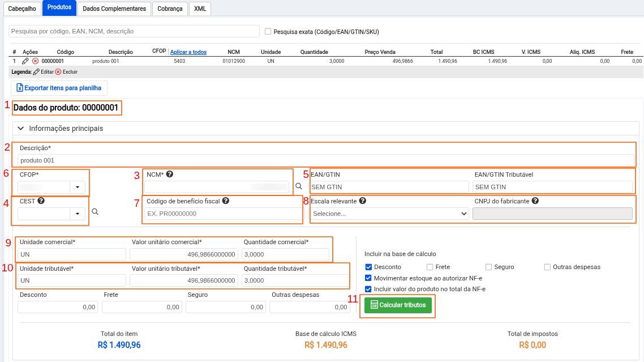The width and height of the screenshot is (644, 362).
Task: Enable the Pesquisa exata checkbox
Action: (x=268, y=32)
